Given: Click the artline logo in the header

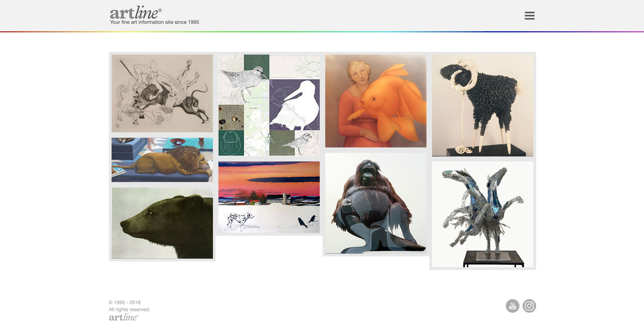Looking at the screenshot, I should (x=136, y=13).
